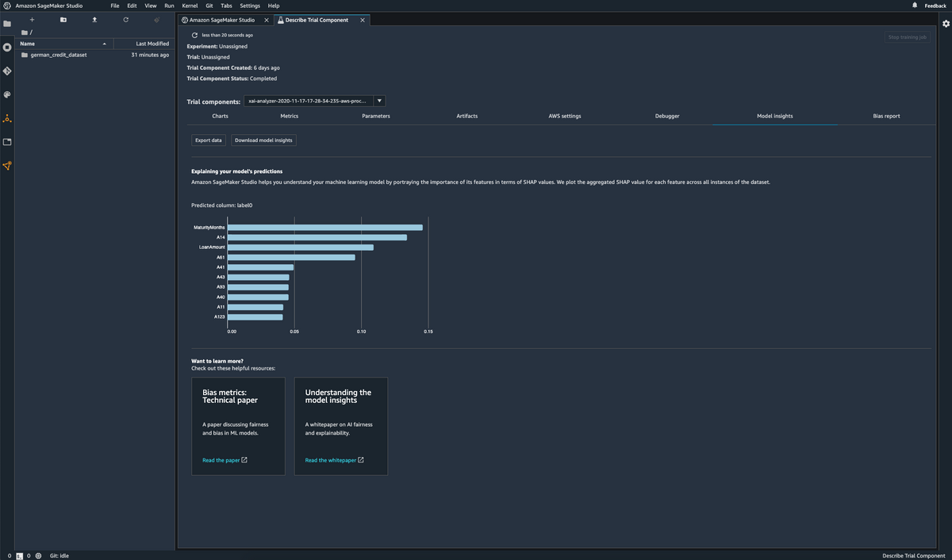Screen dimensions: 952x560
Task: Switch to the Metrics tab
Action: tap(290, 116)
